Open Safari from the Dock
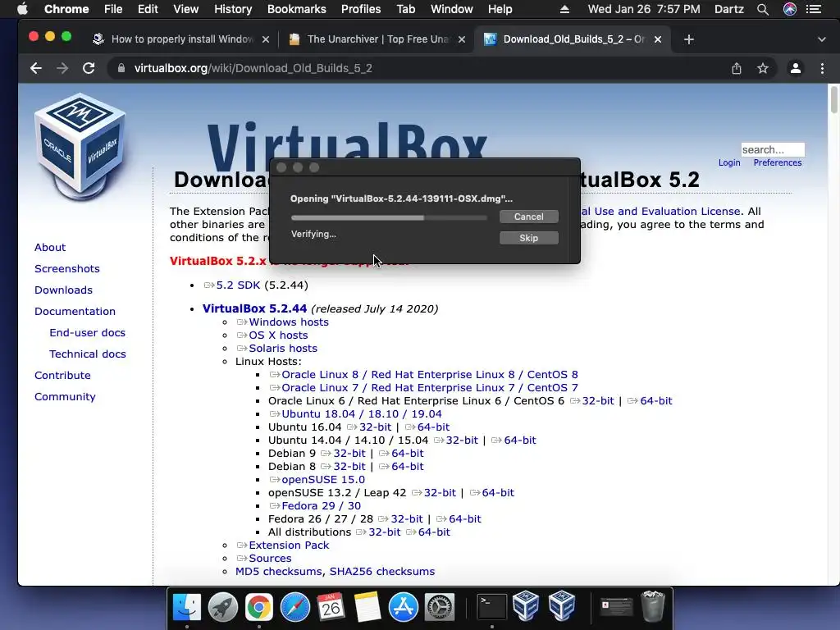This screenshot has width=840, height=630. click(295, 607)
